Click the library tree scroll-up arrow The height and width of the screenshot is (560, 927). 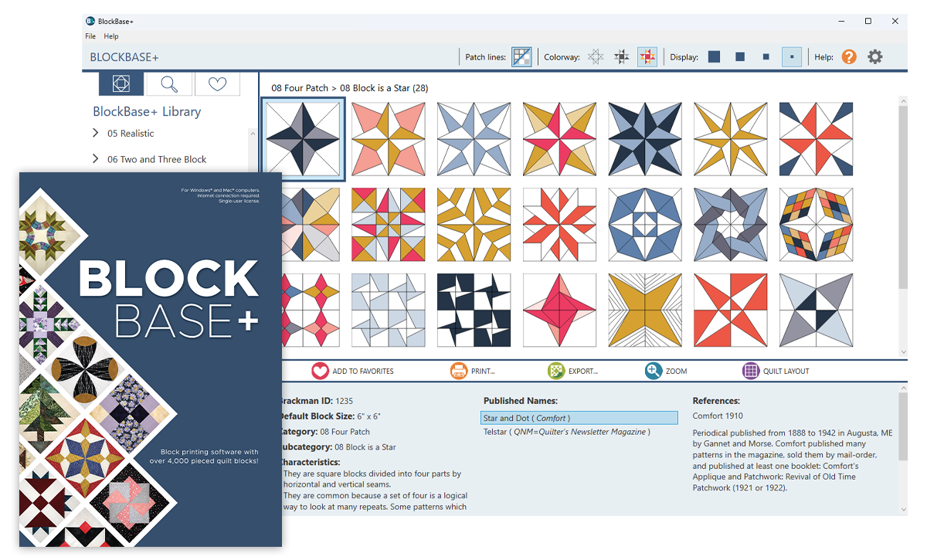click(x=253, y=134)
